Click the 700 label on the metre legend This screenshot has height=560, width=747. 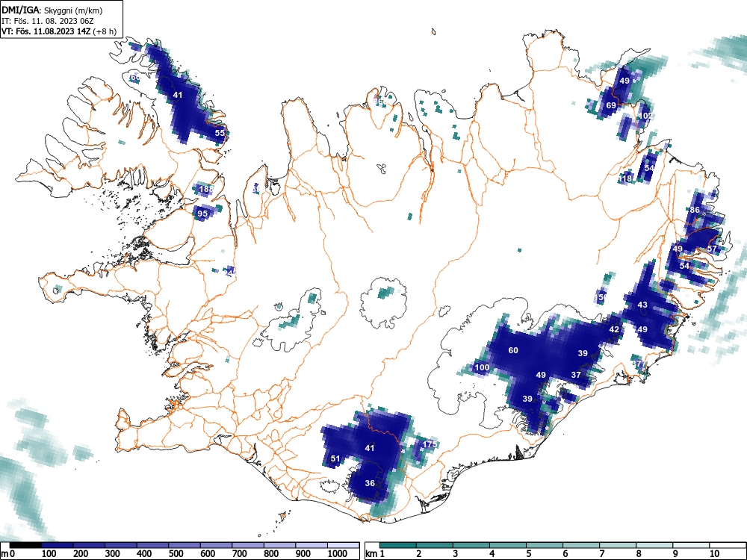pyautogui.click(x=240, y=553)
